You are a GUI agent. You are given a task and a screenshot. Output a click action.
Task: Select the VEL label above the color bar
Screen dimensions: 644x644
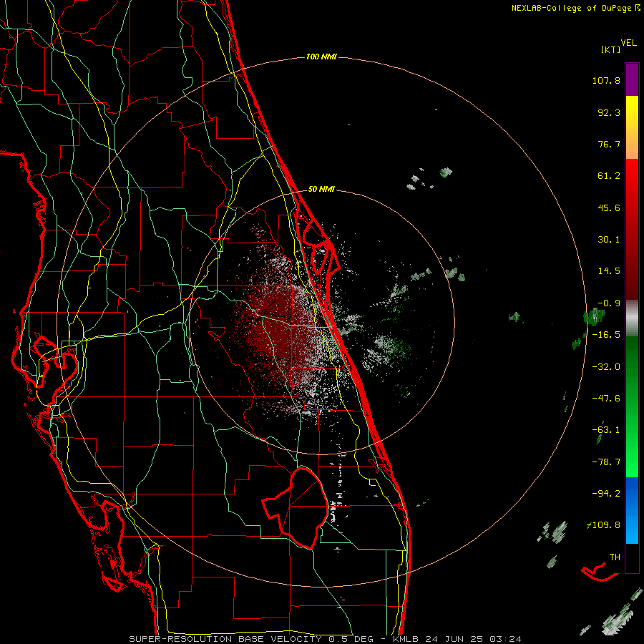[628, 43]
